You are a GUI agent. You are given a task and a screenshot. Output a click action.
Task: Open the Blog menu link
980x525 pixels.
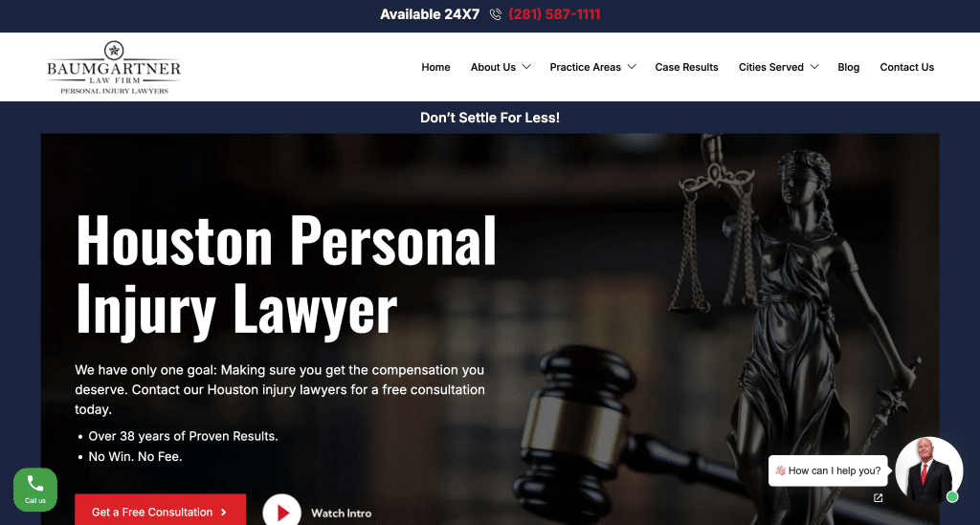coord(848,67)
